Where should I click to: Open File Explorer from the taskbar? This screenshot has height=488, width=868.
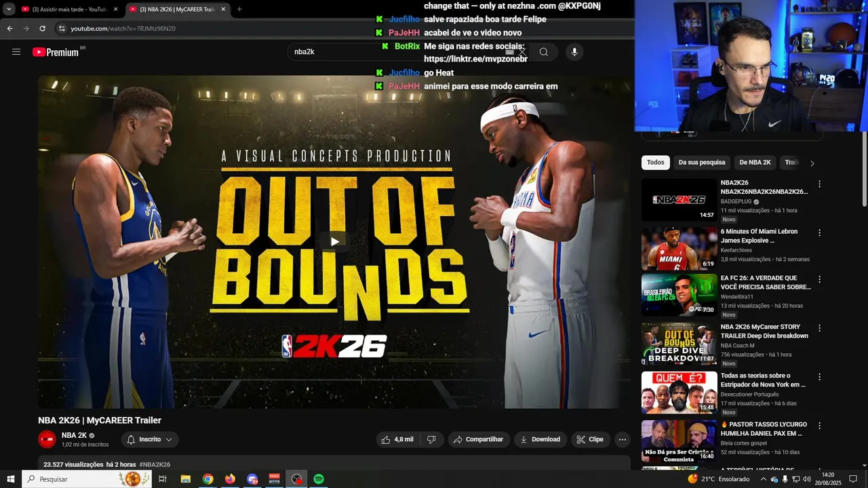[x=185, y=479]
